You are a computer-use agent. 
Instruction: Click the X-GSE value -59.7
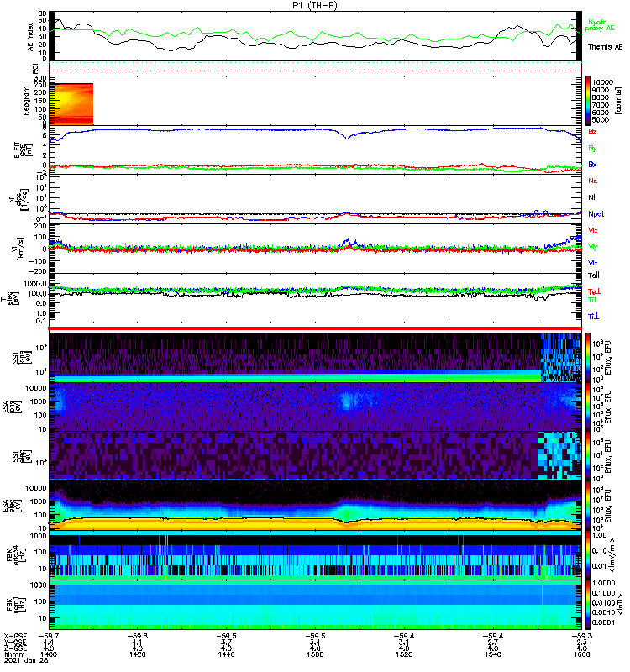click(49, 636)
